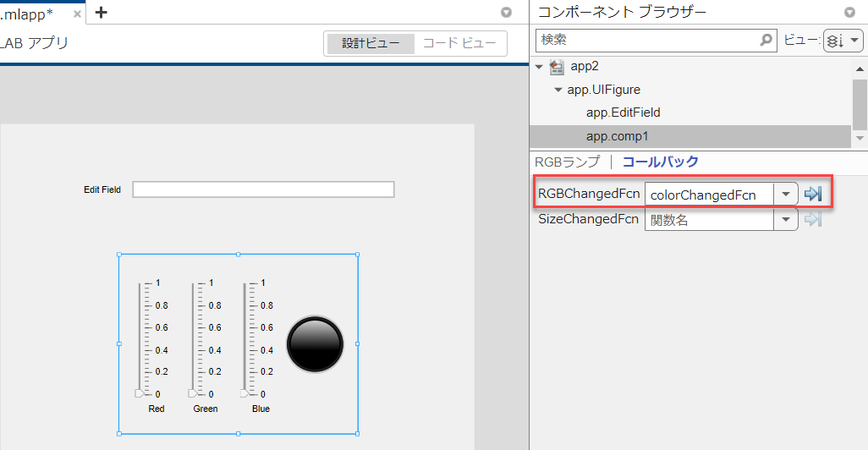
Task: Click the Red slider track
Action: [x=140, y=338]
